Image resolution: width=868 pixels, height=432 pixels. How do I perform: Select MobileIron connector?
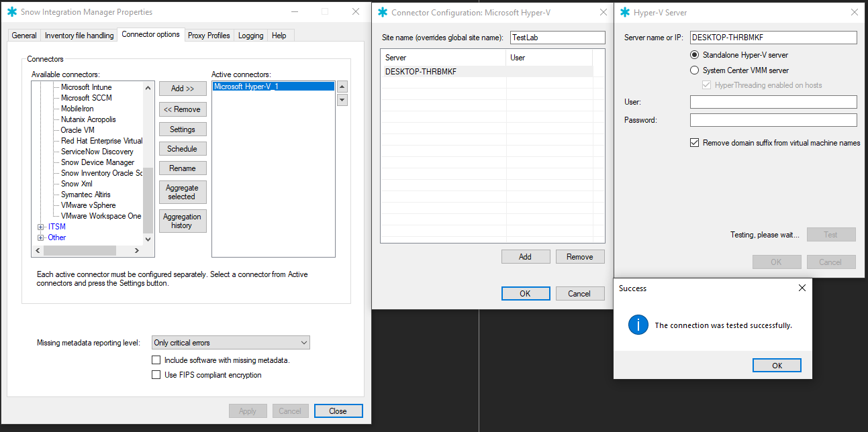(77, 109)
